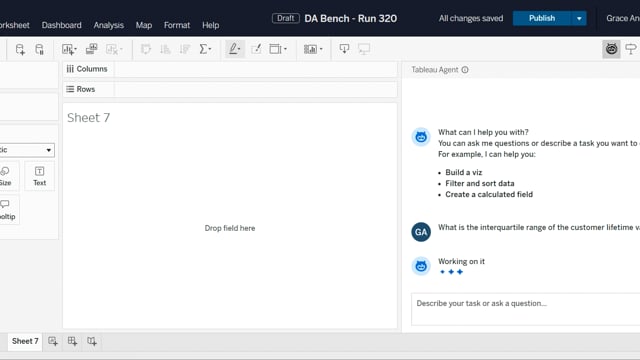
Task: Open the Help menu
Action: coord(211,25)
